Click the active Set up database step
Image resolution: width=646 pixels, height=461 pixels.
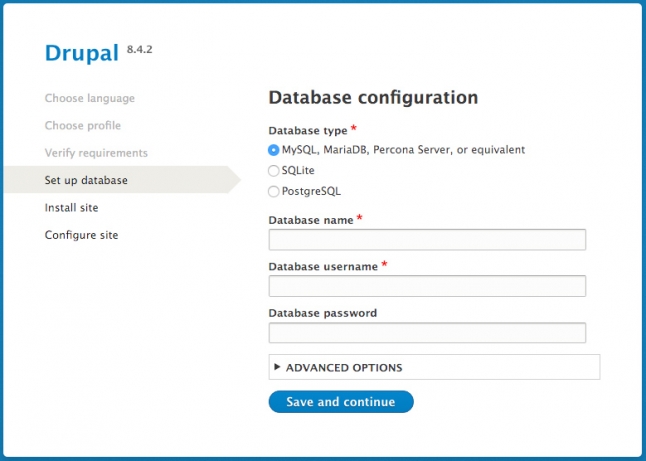[86, 180]
